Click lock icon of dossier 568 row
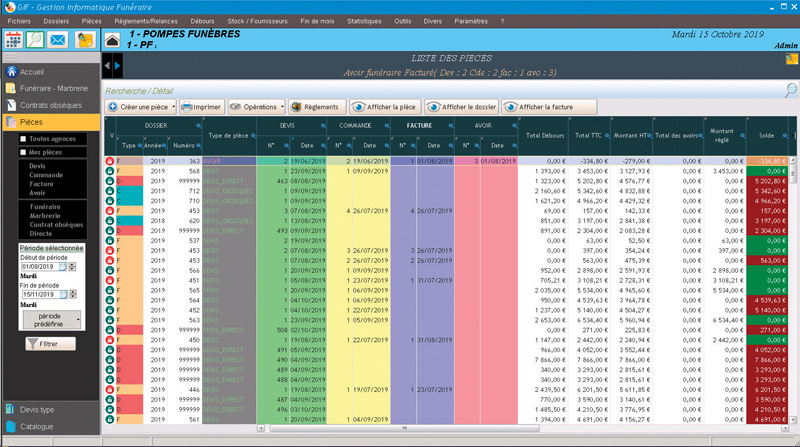 [x=110, y=171]
